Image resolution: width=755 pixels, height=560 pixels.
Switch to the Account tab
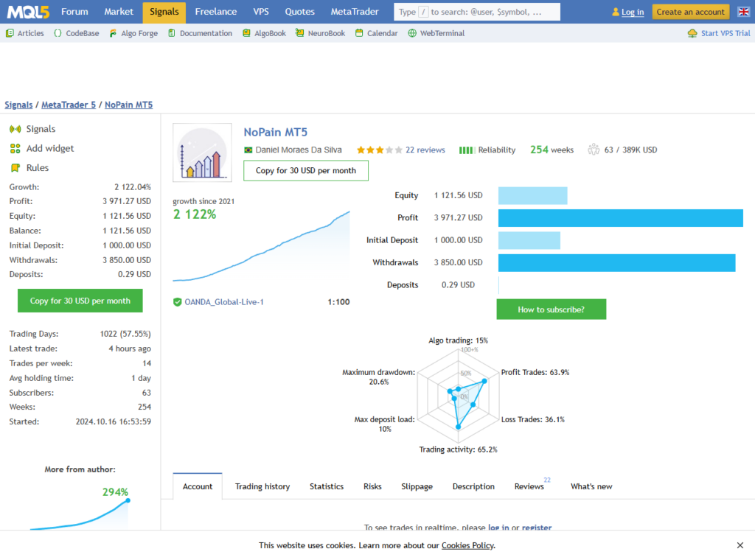[198, 486]
